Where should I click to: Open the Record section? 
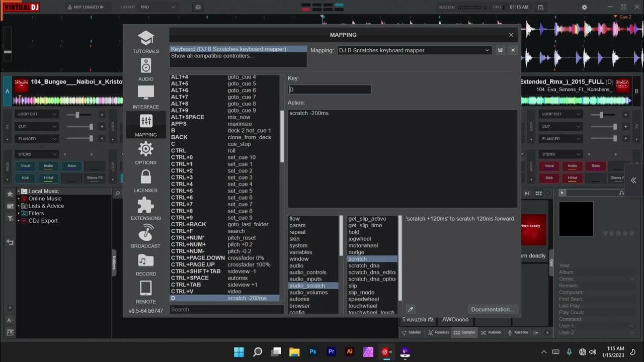[x=146, y=264]
